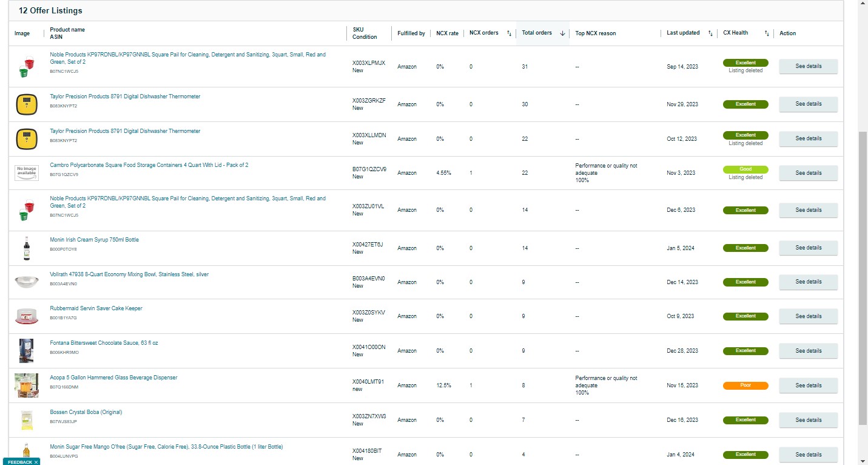Click the Acopa Beverage Dispenser thumbnail
The width and height of the screenshot is (868, 465).
[27, 385]
